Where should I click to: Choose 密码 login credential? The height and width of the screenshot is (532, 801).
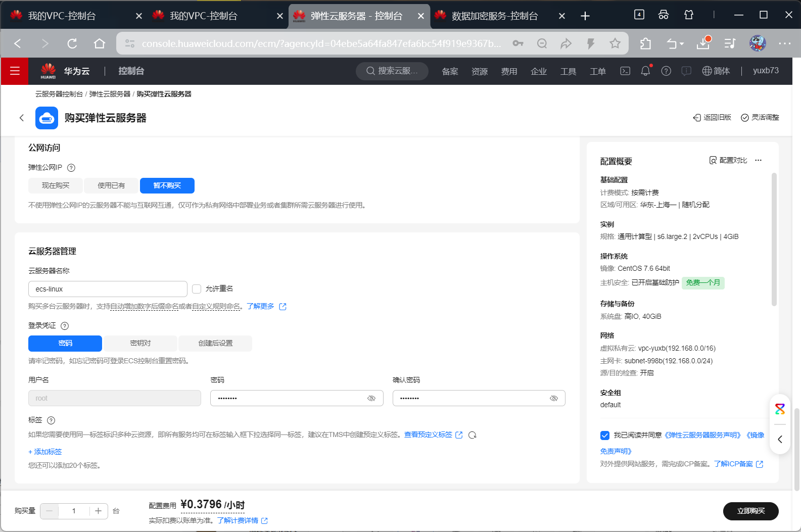point(65,343)
